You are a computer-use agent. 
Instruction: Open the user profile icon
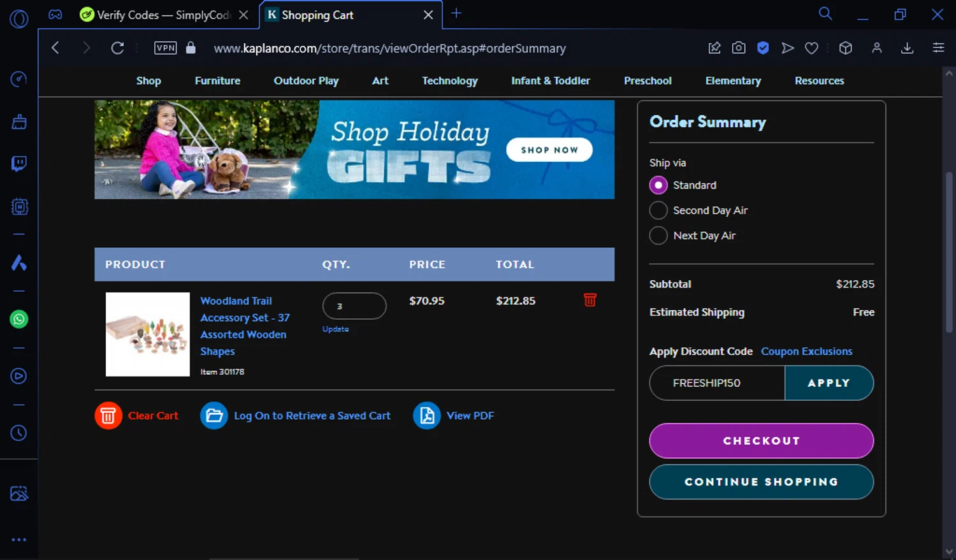pos(877,48)
